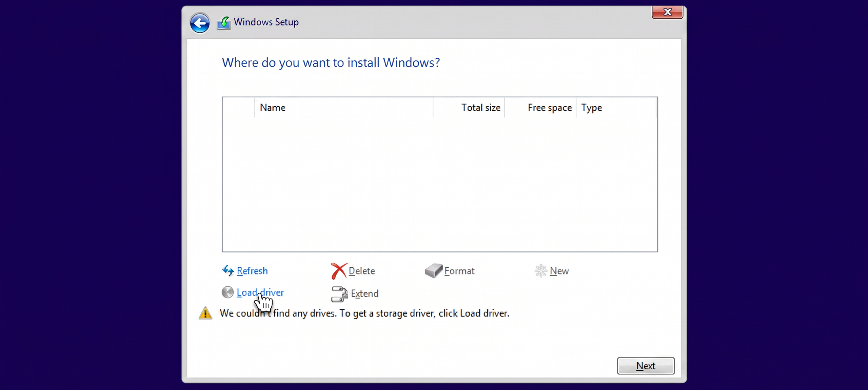Click the Delete text link
The image size is (868, 390).
point(362,271)
